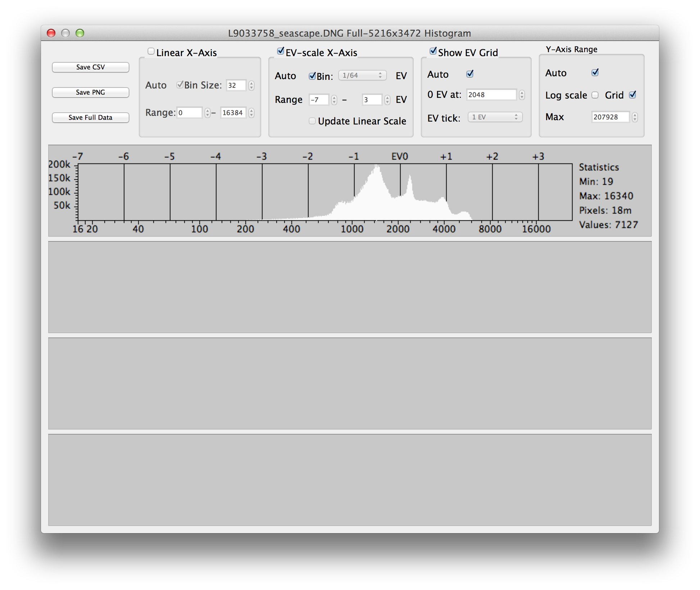
Task: Click the Save PNG button
Action: click(x=90, y=92)
